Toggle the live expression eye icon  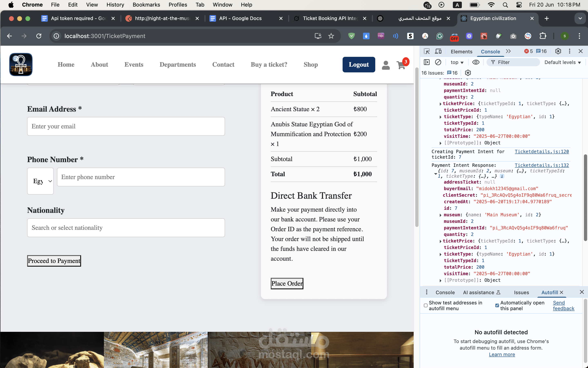(x=476, y=62)
